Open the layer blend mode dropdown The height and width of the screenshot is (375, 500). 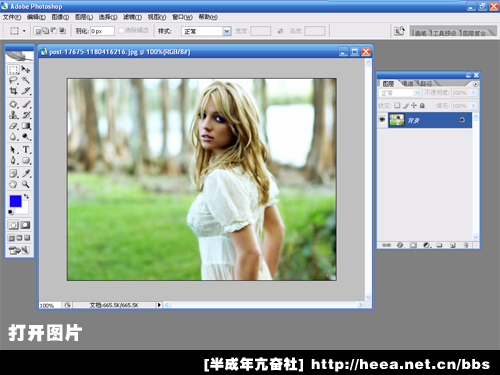(x=400, y=93)
